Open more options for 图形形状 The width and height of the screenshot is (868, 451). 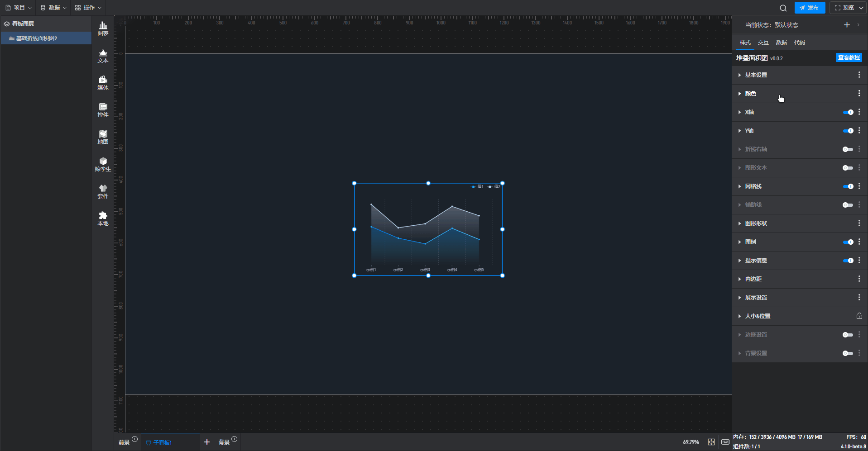point(859,223)
